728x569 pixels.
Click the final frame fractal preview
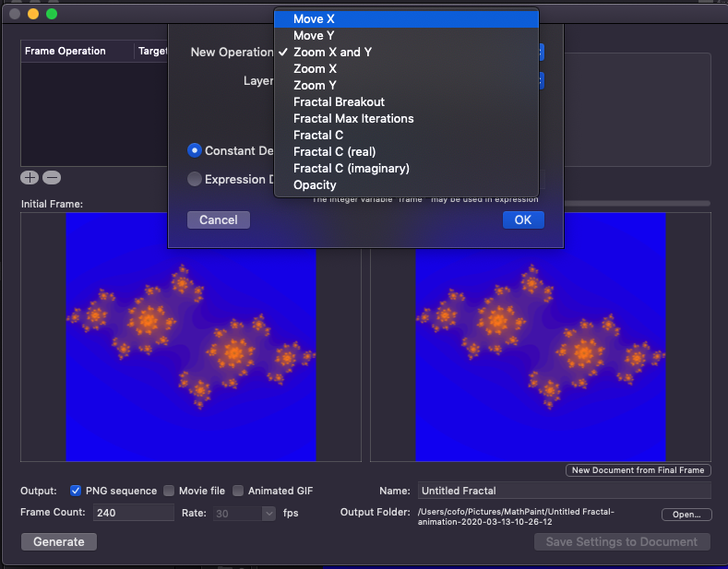[x=541, y=337]
